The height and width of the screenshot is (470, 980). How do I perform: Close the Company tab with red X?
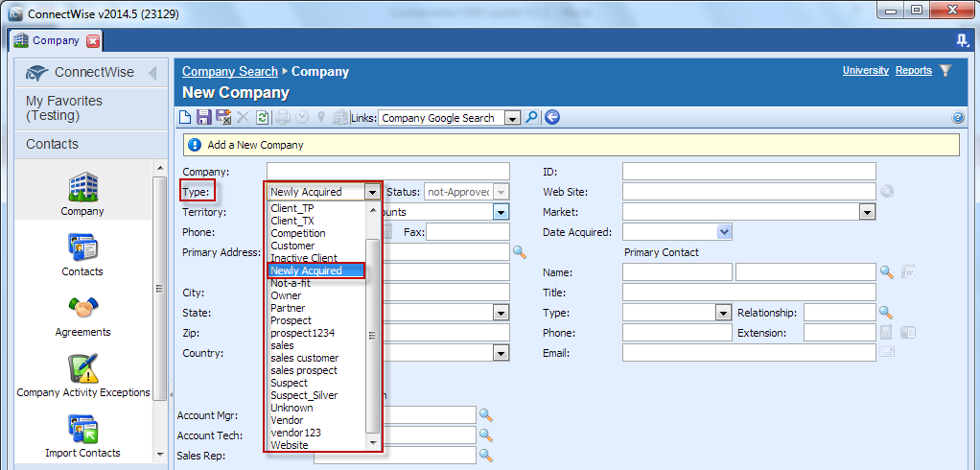(92, 41)
